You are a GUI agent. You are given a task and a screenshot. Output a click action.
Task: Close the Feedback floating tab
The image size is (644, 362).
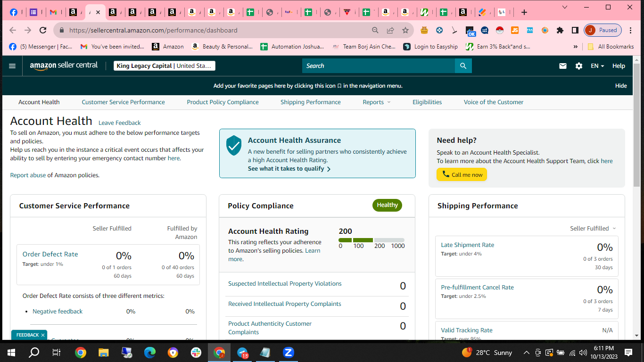pyautogui.click(x=43, y=335)
